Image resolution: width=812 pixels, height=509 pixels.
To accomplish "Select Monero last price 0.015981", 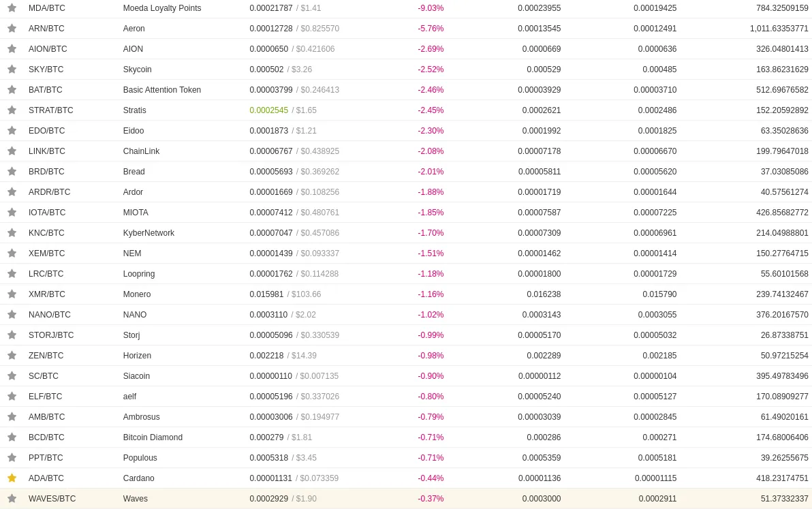I will click(267, 294).
